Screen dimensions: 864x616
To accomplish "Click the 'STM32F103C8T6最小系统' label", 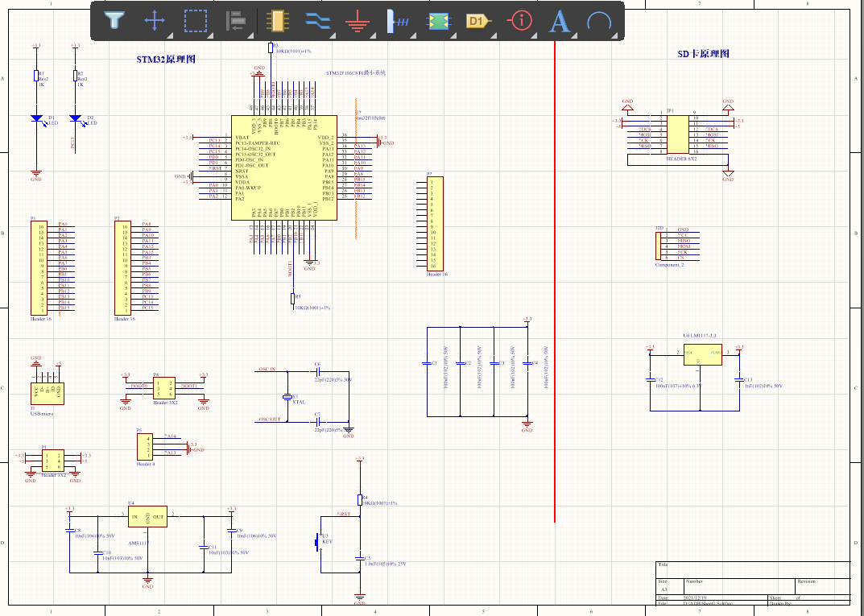I will click(x=355, y=72).
